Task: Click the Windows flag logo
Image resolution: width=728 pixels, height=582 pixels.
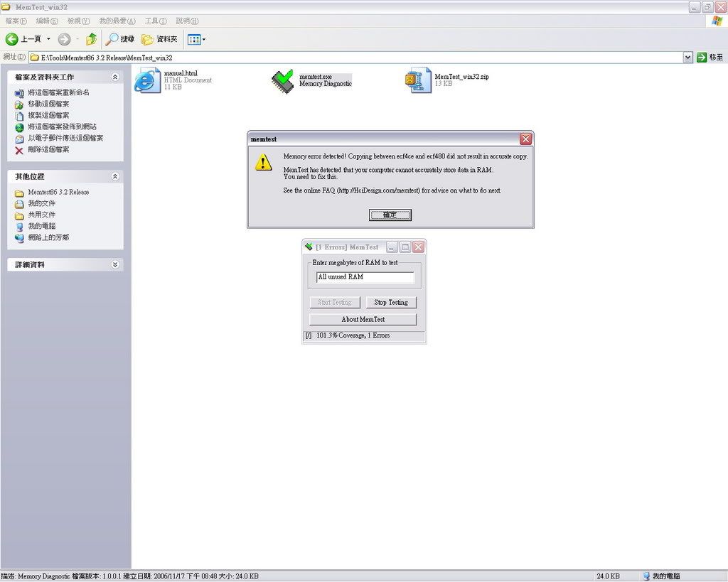Action: pyautogui.click(x=717, y=21)
